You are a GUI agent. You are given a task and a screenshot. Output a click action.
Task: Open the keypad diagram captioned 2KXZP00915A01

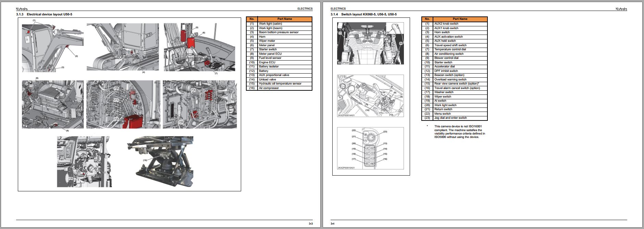[370, 148]
